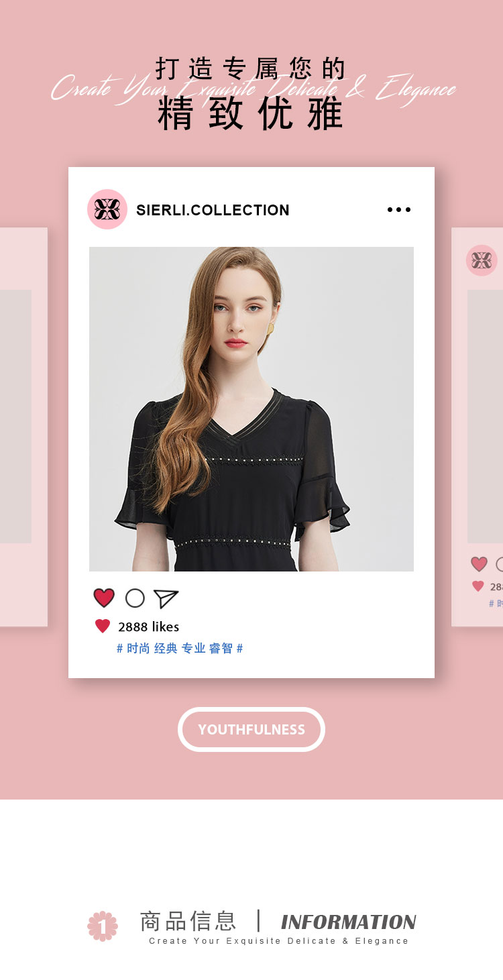
Task: Click the small red heart beside likes
Action: tap(103, 627)
